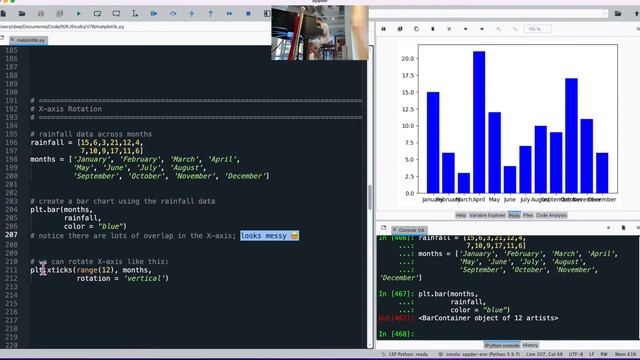Open the zoom percentage field in Plots
Viewport: 640px width, 360px height.
[538, 29]
